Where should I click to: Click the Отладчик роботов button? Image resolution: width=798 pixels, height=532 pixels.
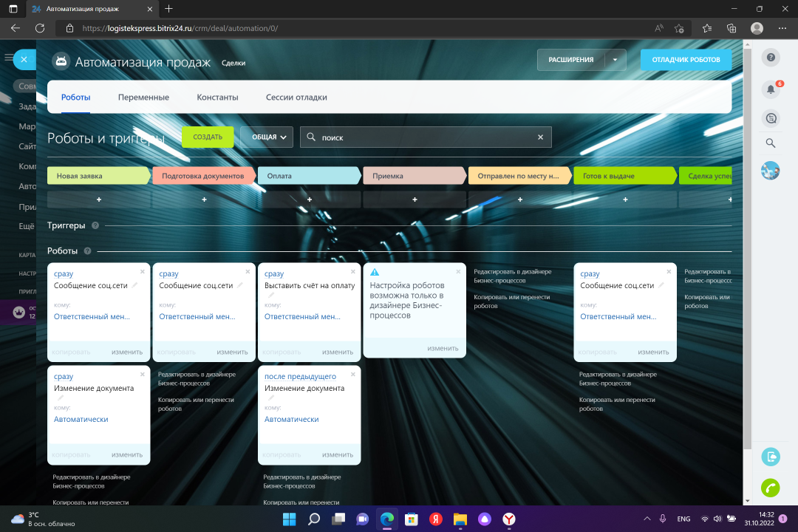[x=686, y=60]
